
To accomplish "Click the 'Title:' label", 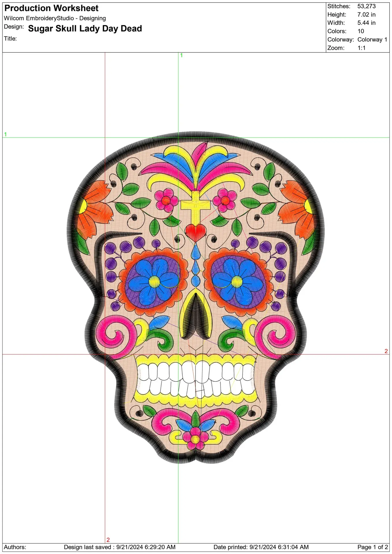I will pos(10,39).
